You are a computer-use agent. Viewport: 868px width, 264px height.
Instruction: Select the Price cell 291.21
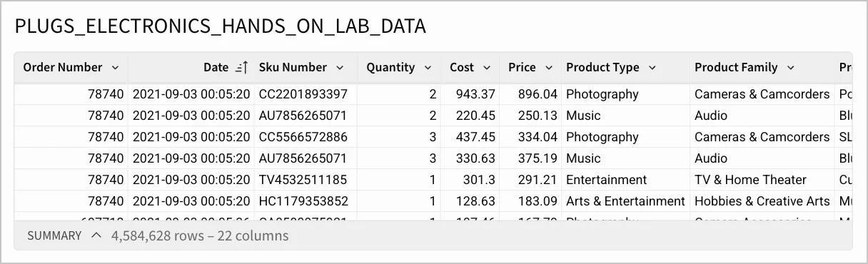tap(530, 180)
